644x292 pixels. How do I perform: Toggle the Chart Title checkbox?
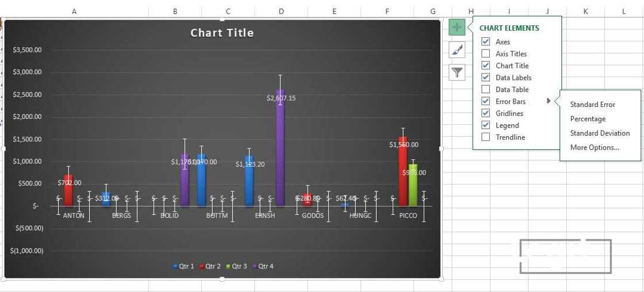(486, 66)
